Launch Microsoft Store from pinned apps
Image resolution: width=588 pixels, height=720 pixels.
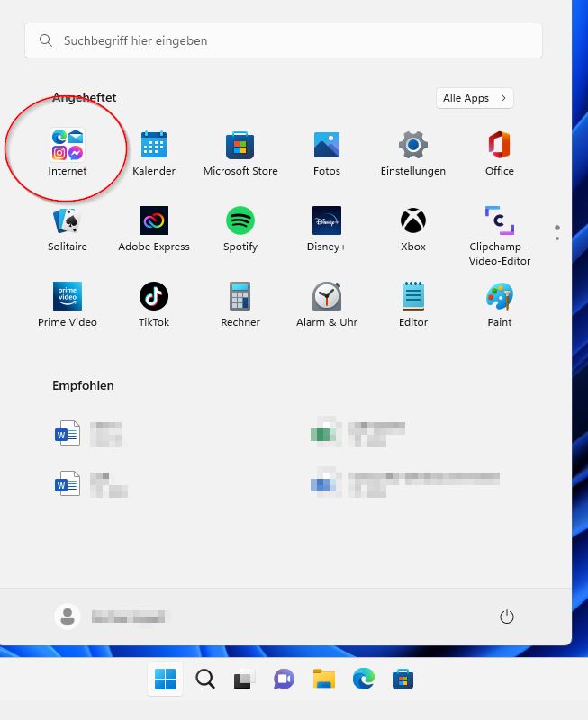pyautogui.click(x=240, y=153)
